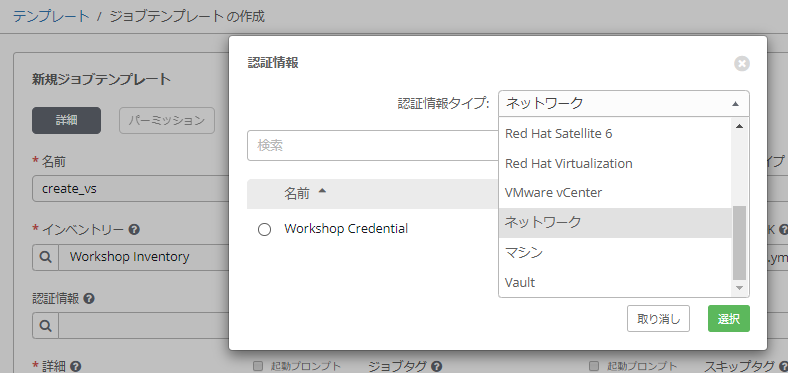Open the テンプレート breadcrumb link
Viewport: 788px width, 373px height.
pos(51,16)
